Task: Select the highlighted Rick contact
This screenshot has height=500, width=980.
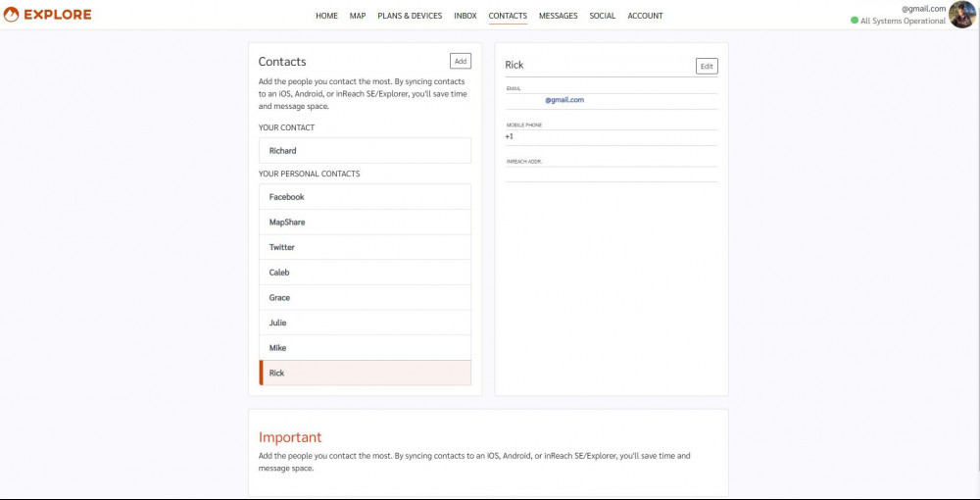Action: (365, 373)
